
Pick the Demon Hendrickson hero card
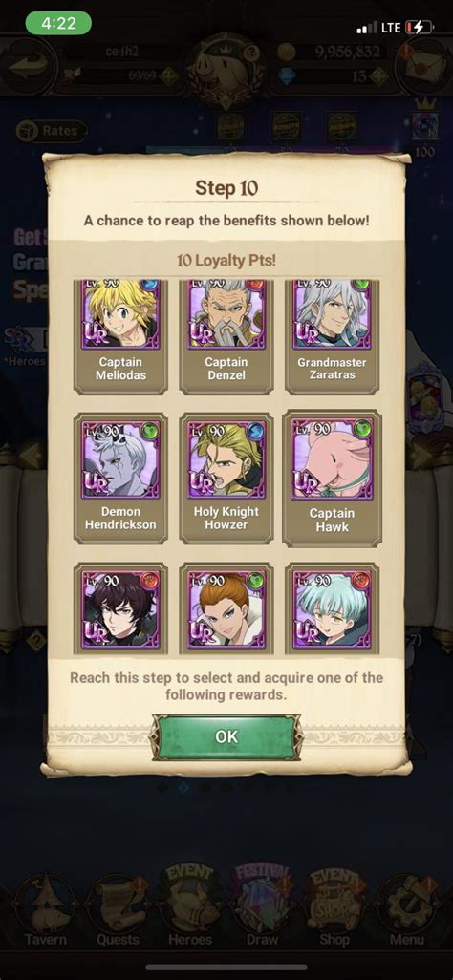point(120,479)
